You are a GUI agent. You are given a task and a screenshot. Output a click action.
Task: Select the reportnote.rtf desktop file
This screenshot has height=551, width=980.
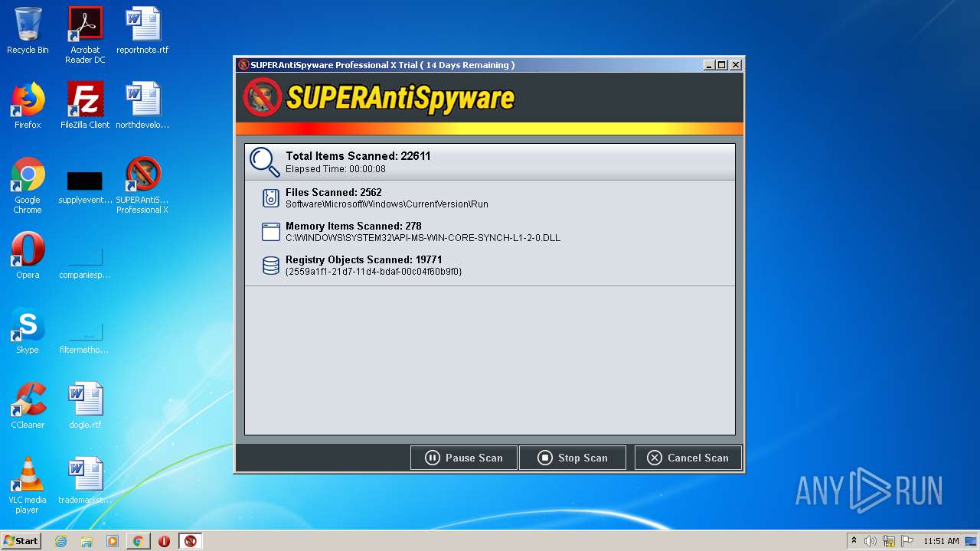tap(142, 31)
